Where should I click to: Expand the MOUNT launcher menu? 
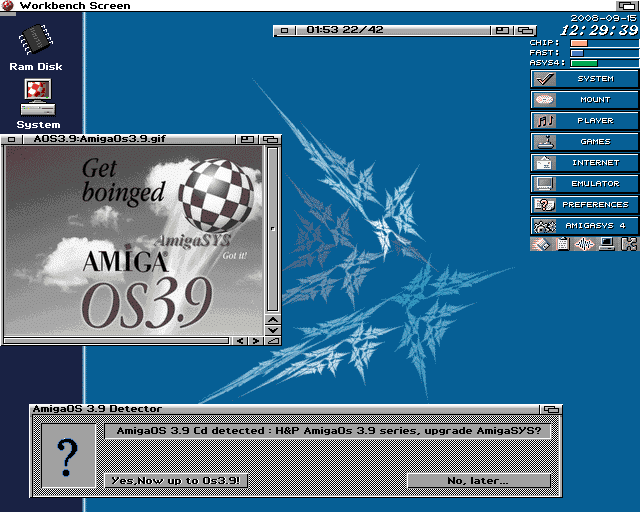pyautogui.click(x=584, y=99)
